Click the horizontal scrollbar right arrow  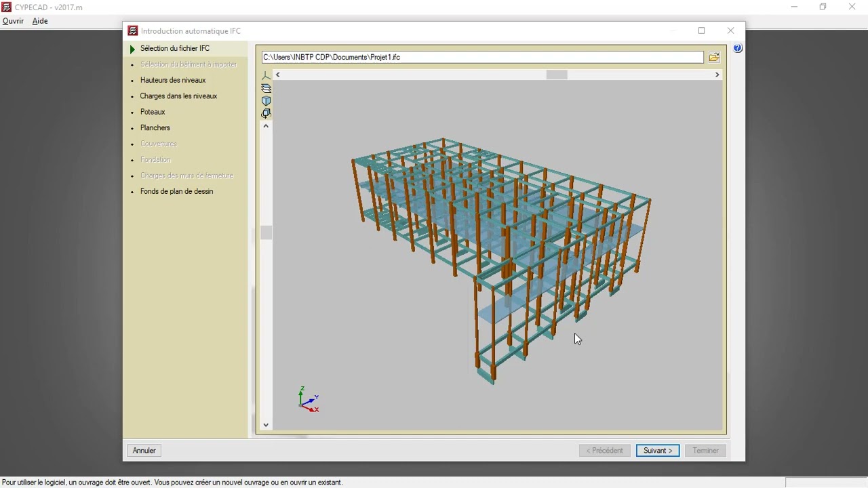(717, 75)
